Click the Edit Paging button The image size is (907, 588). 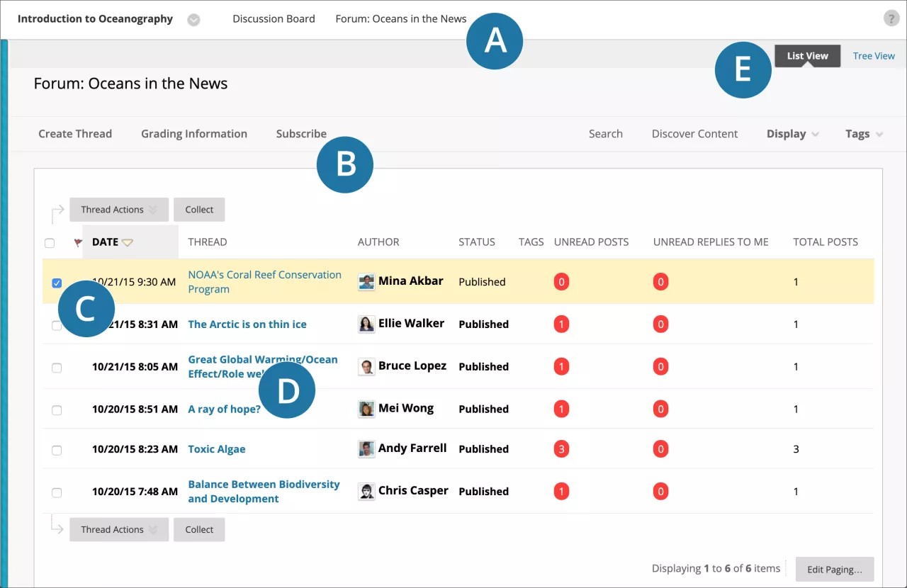[x=834, y=569]
